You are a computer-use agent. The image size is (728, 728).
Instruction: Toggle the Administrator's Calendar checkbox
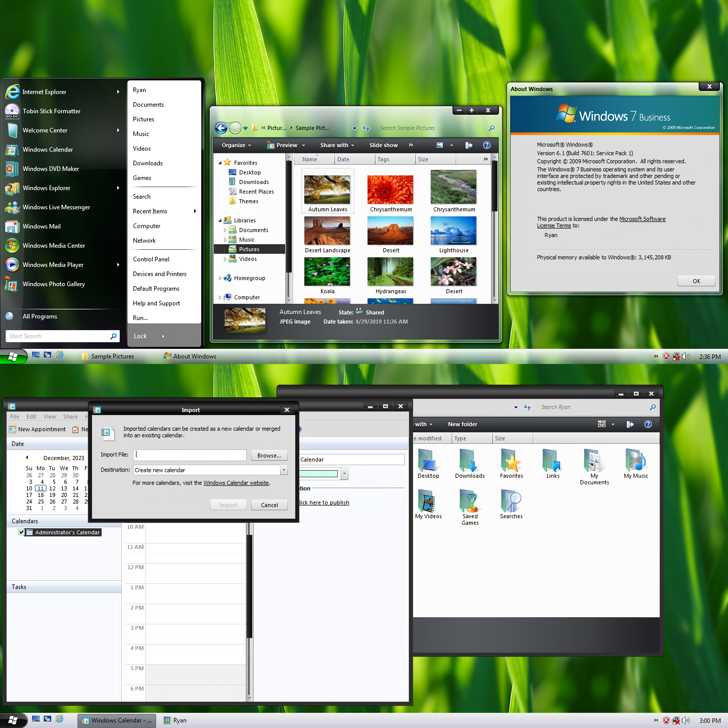click(21, 532)
